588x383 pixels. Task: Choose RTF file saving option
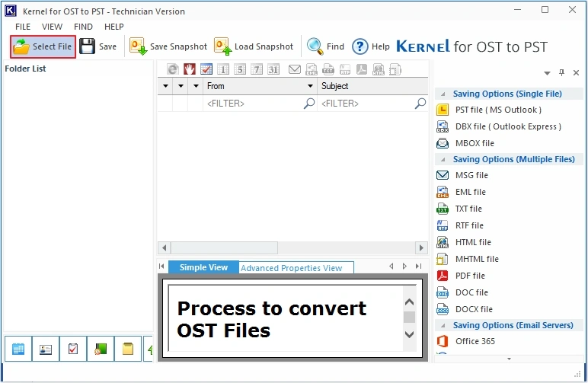(x=460, y=225)
